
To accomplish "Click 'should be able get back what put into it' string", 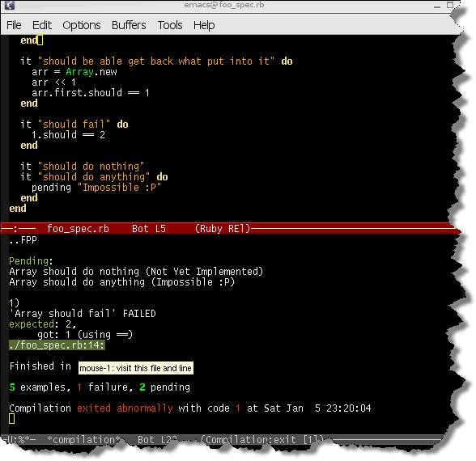I will pyautogui.click(x=156, y=61).
